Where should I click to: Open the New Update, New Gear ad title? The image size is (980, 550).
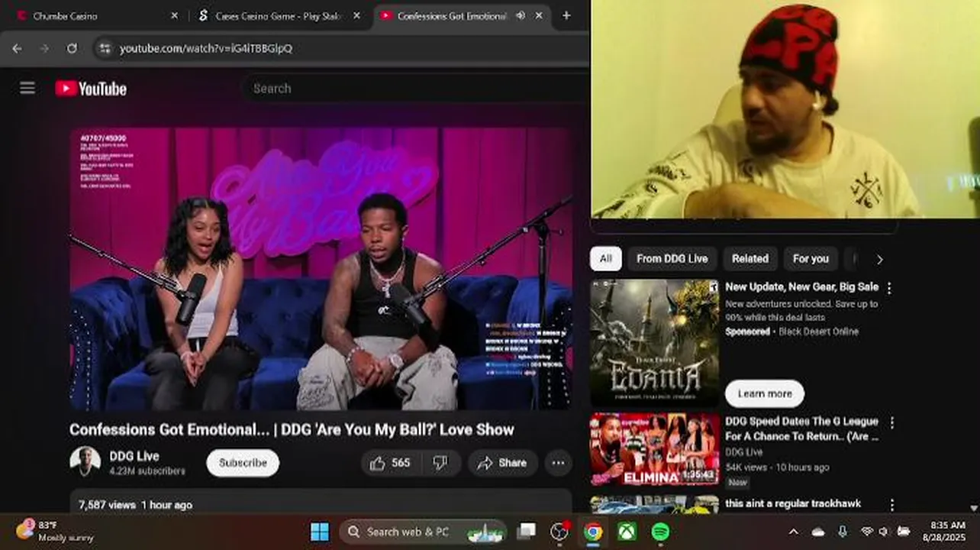[801, 287]
